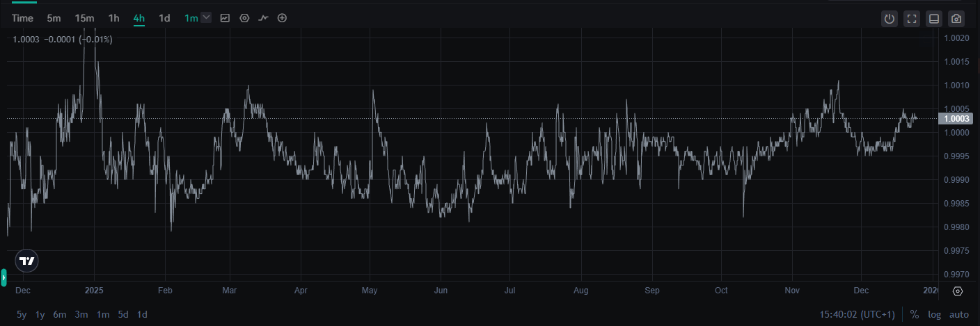The height and width of the screenshot is (326, 980).
Task: Open the 1m interval dropdown arrow
Action: coord(206,18)
